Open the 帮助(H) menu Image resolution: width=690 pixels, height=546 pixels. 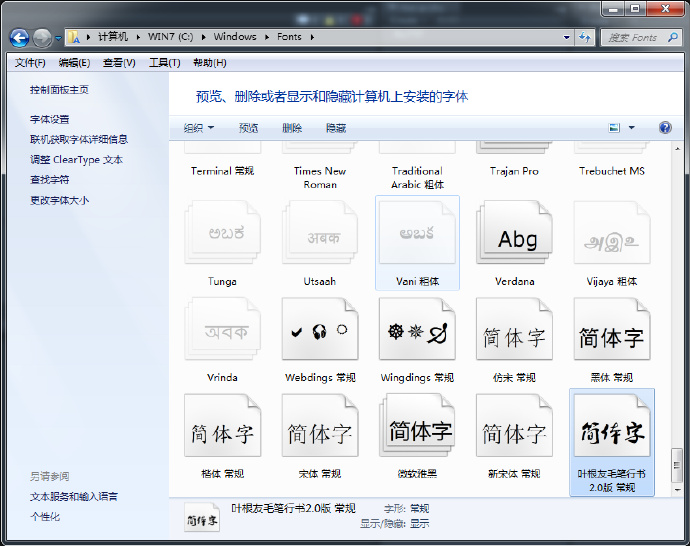point(210,63)
